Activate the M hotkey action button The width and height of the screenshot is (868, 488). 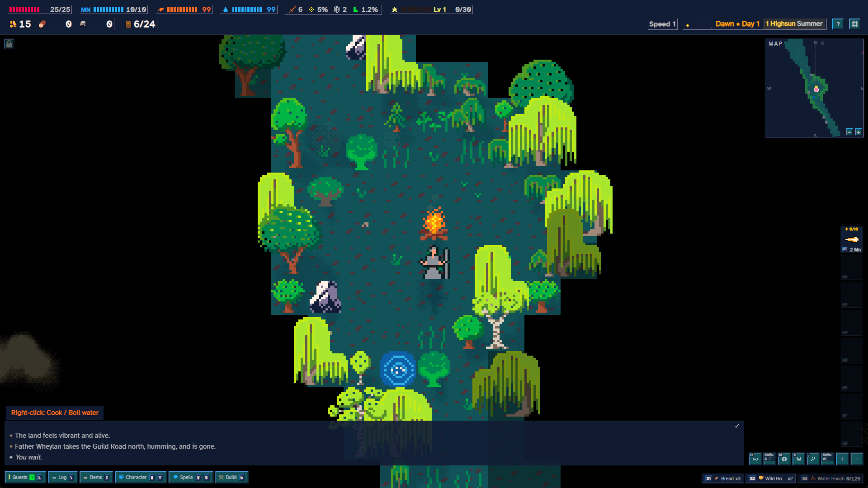click(x=784, y=459)
